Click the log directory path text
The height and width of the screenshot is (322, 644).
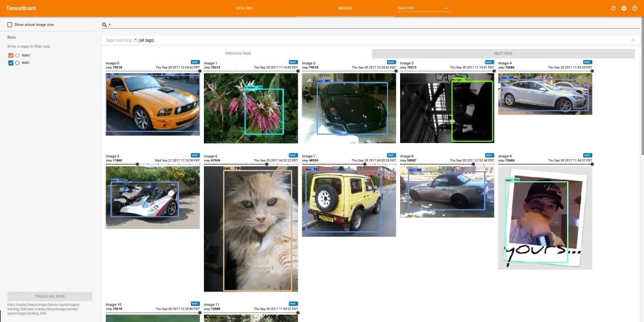(43, 309)
